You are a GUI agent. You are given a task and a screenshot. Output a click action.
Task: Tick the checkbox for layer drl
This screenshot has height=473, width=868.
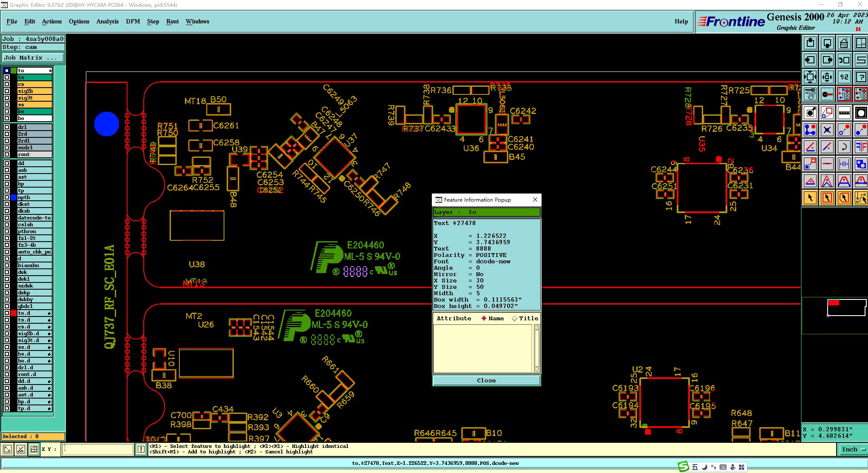pos(7,127)
